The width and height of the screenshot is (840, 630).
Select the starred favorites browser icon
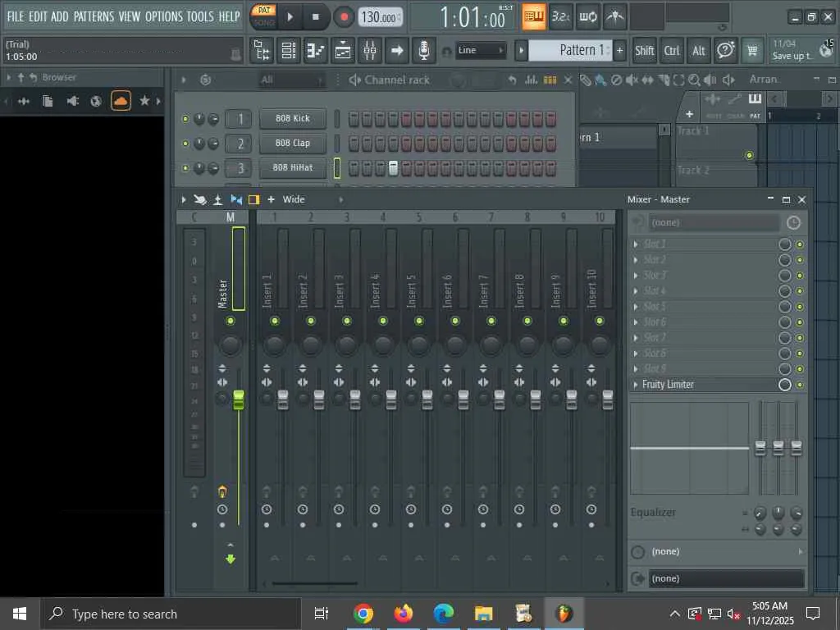click(x=144, y=101)
